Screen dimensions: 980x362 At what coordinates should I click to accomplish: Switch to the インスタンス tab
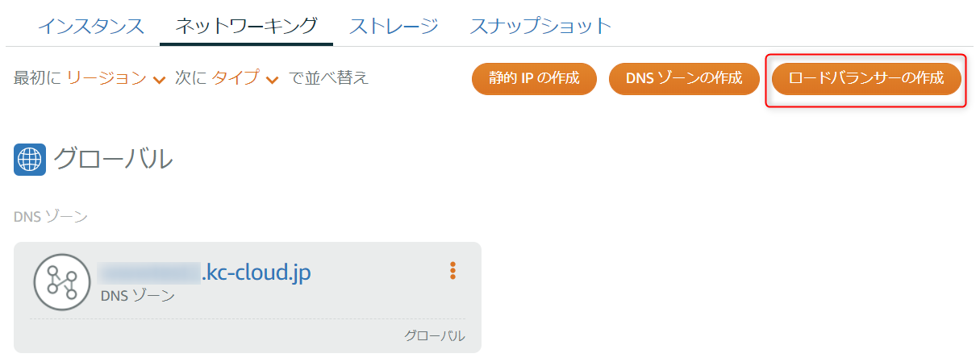91,26
